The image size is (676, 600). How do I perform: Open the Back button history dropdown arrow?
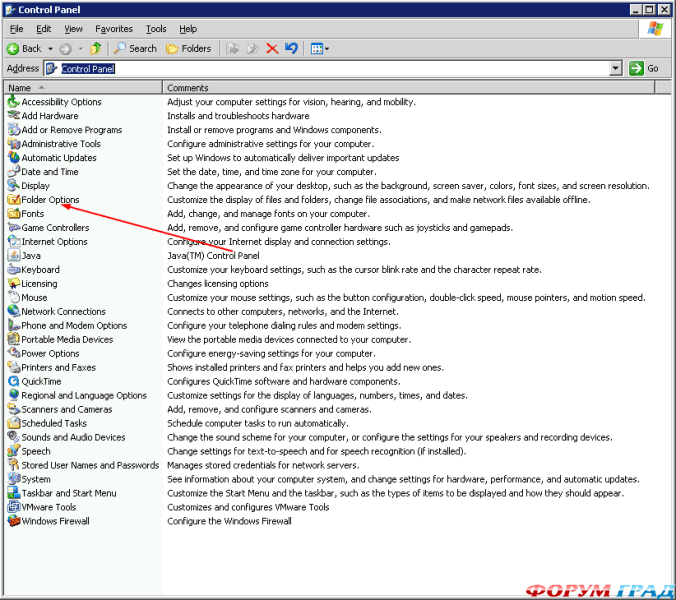point(48,48)
